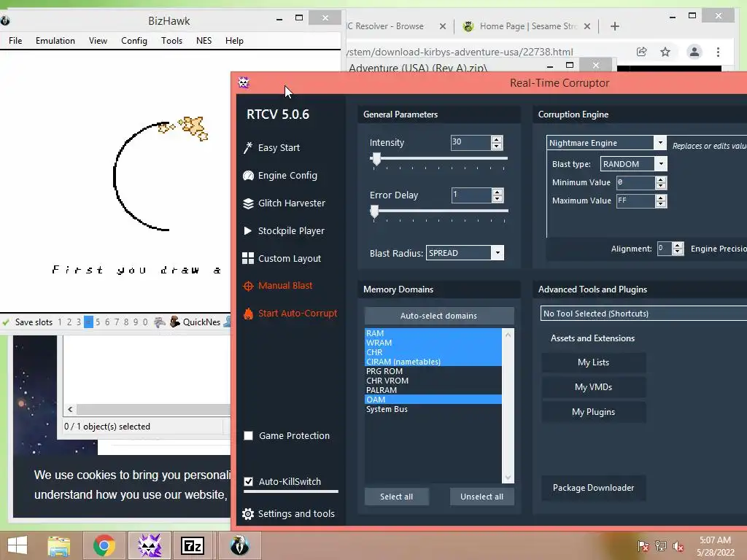Image resolution: width=747 pixels, height=560 pixels.
Task: Click Intensity value field showing 30
Action: (471, 142)
